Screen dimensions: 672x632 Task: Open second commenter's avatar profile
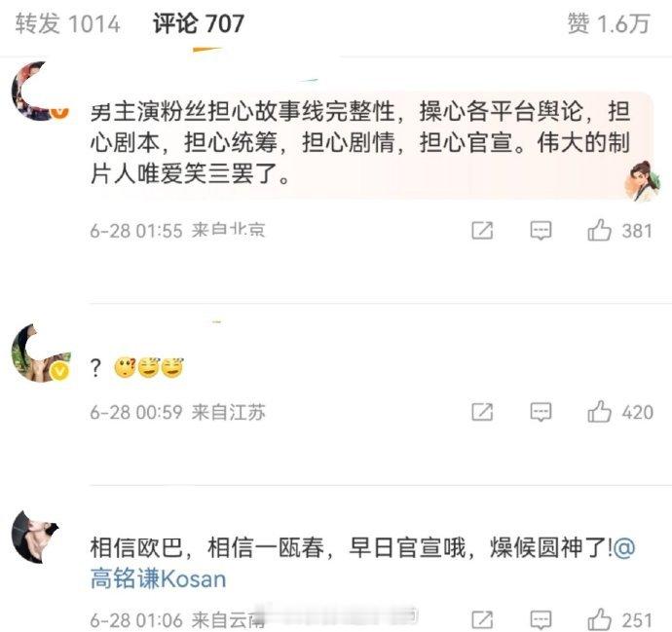tap(40, 353)
